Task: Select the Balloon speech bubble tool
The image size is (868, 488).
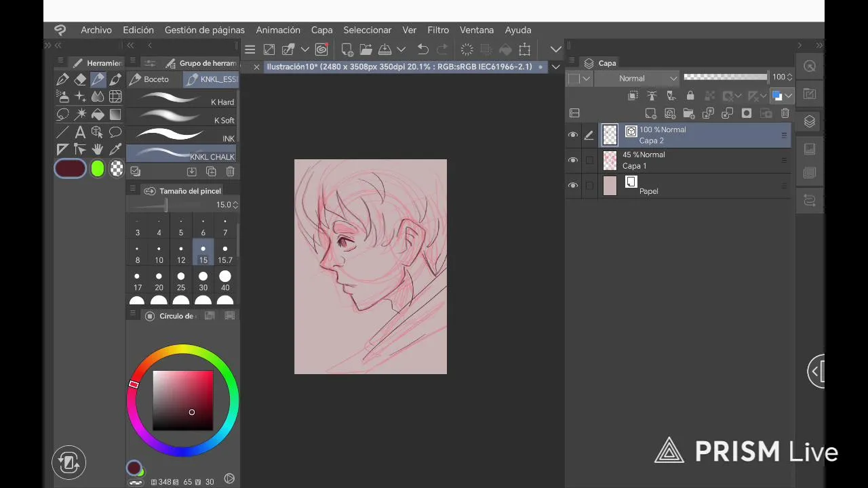Action: [x=115, y=132]
